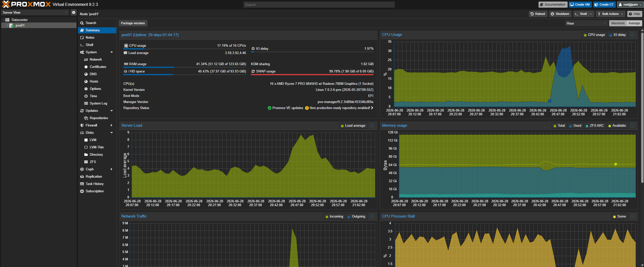Viewport: 644px width, 267px height.
Task: Open the Help button
Action: 635,14
